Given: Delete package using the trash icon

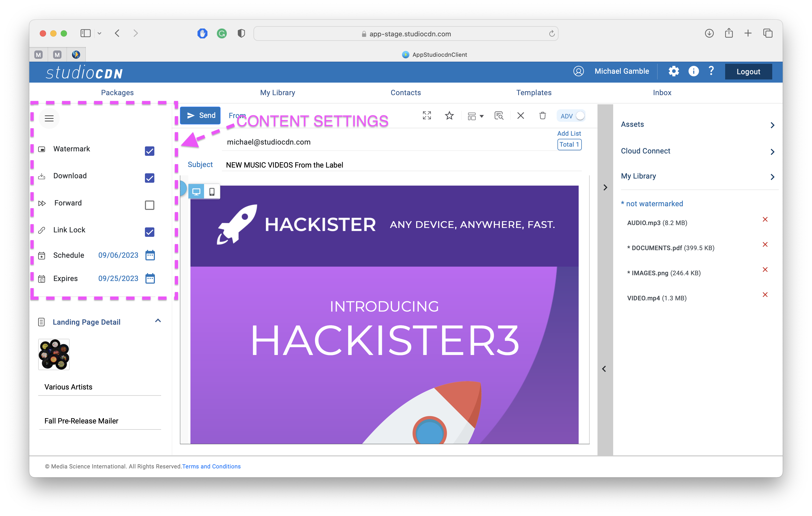Looking at the screenshot, I should pyautogui.click(x=543, y=116).
